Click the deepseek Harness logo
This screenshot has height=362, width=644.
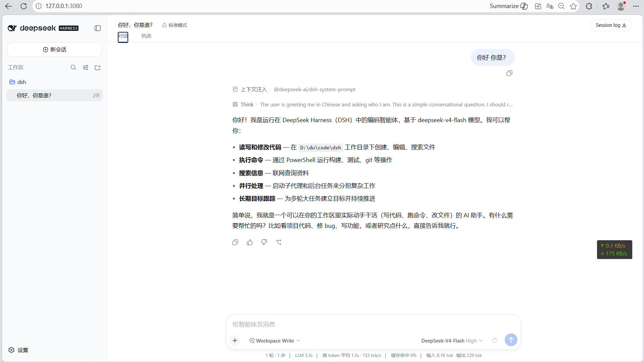43,28
